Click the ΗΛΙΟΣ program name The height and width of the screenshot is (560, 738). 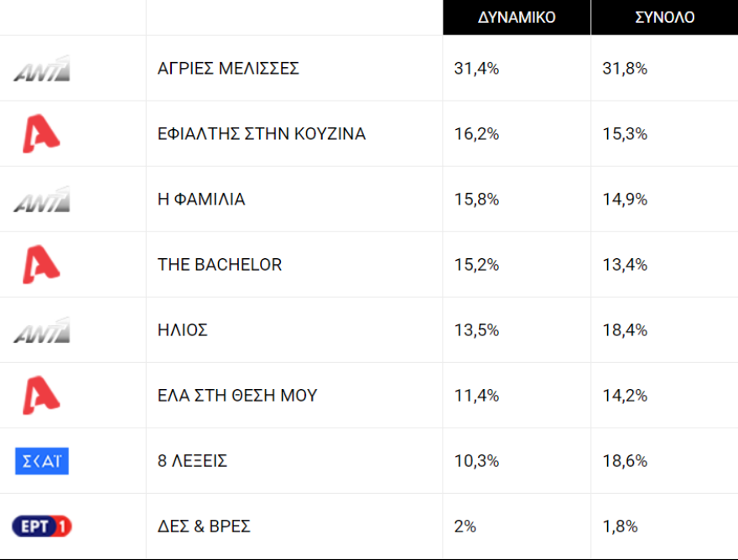point(182,330)
